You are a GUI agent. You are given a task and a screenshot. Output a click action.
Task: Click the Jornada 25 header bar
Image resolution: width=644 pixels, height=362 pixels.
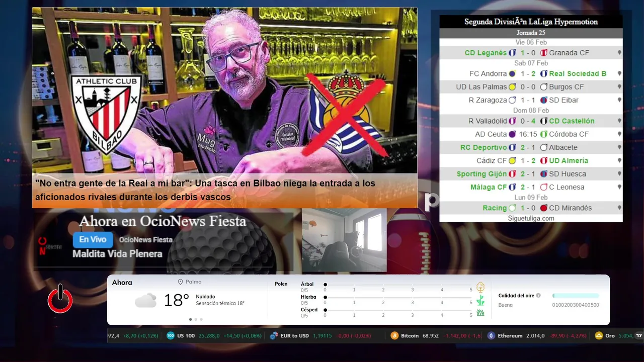[x=531, y=33]
